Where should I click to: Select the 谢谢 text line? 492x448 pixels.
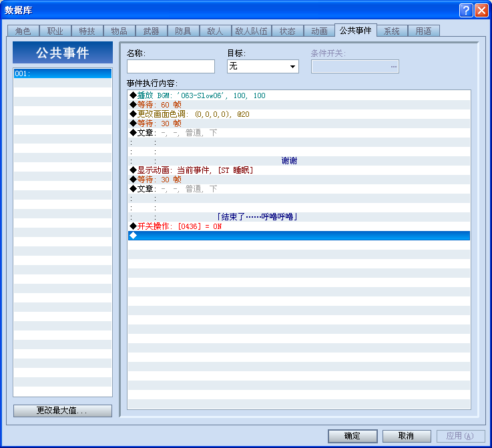click(299, 161)
